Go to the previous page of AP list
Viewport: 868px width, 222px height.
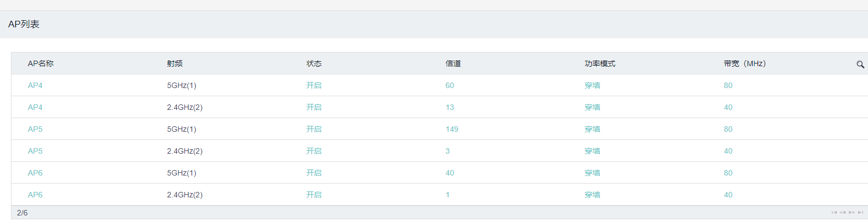(x=843, y=213)
